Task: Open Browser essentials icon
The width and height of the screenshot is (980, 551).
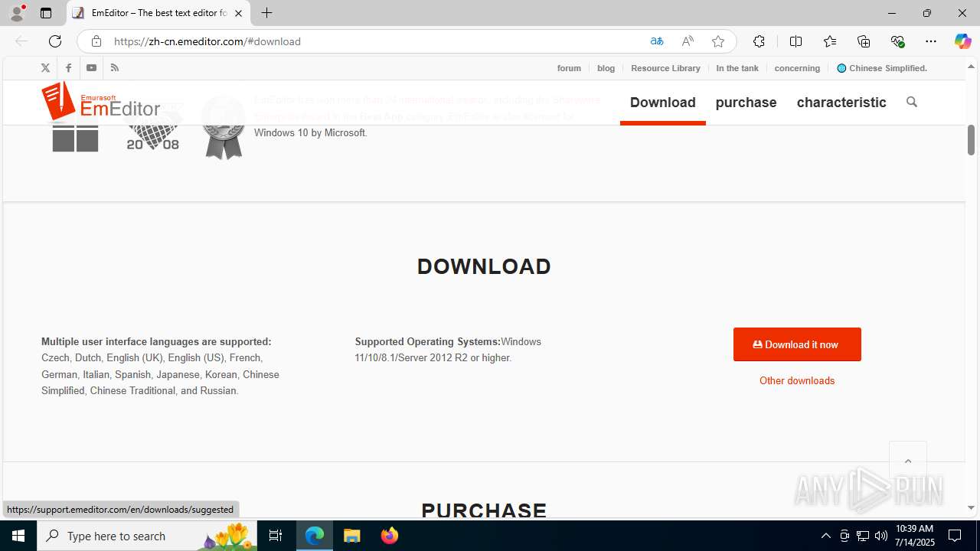Action: (897, 41)
